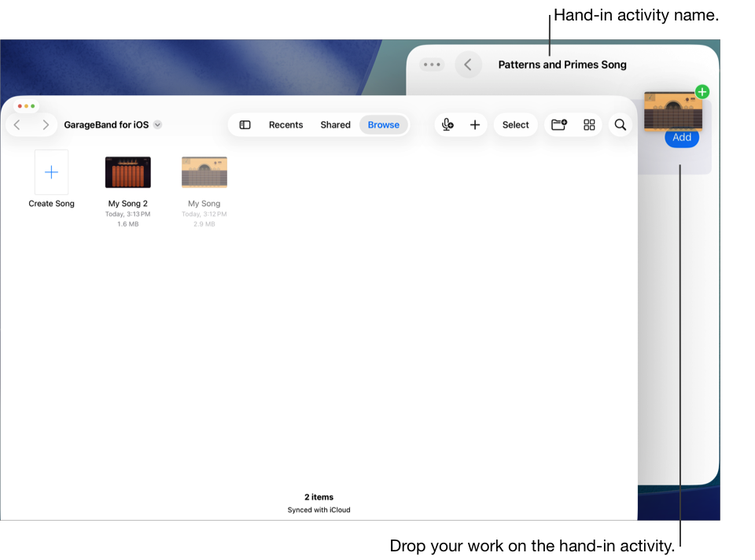Open the GarageBand for iOS folder dropdown
Image resolution: width=755 pixels, height=560 pixels.
point(157,124)
